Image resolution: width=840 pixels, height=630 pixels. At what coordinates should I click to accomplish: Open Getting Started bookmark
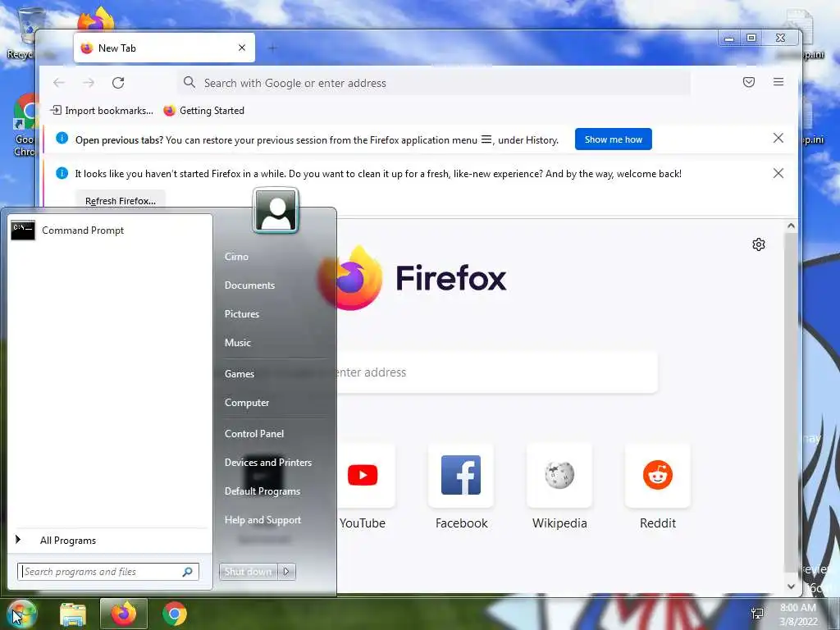pyautogui.click(x=204, y=111)
